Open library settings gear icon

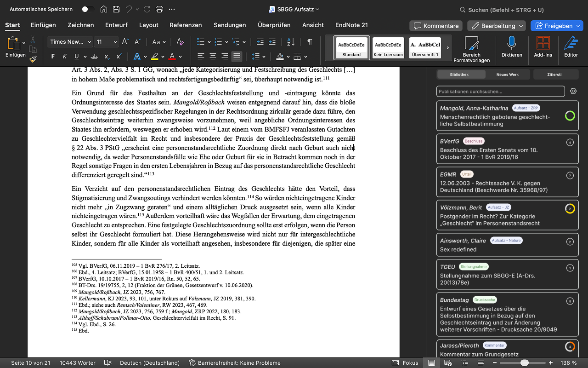pyautogui.click(x=573, y=91)
